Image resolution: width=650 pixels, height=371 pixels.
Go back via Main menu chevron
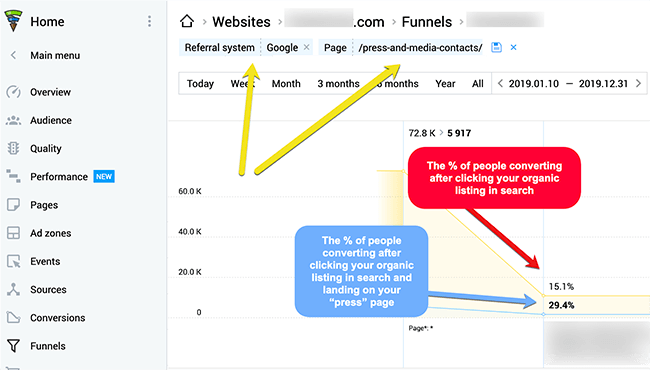13,55
